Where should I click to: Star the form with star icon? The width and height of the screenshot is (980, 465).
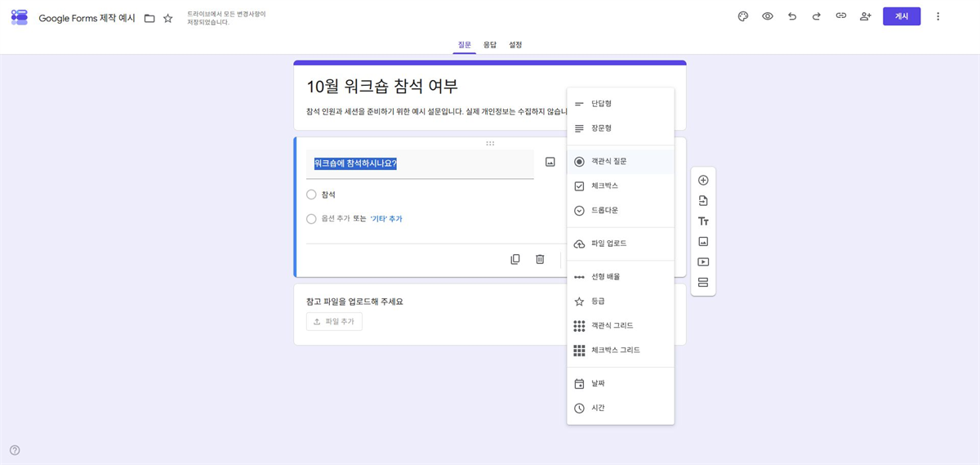tap(168, 18)
